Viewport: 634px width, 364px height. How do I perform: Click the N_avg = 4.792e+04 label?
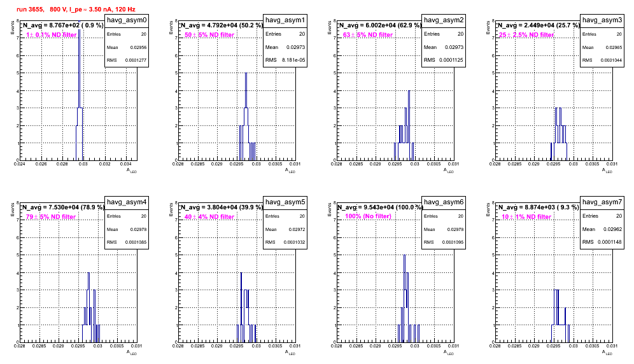tap(222, 25)
